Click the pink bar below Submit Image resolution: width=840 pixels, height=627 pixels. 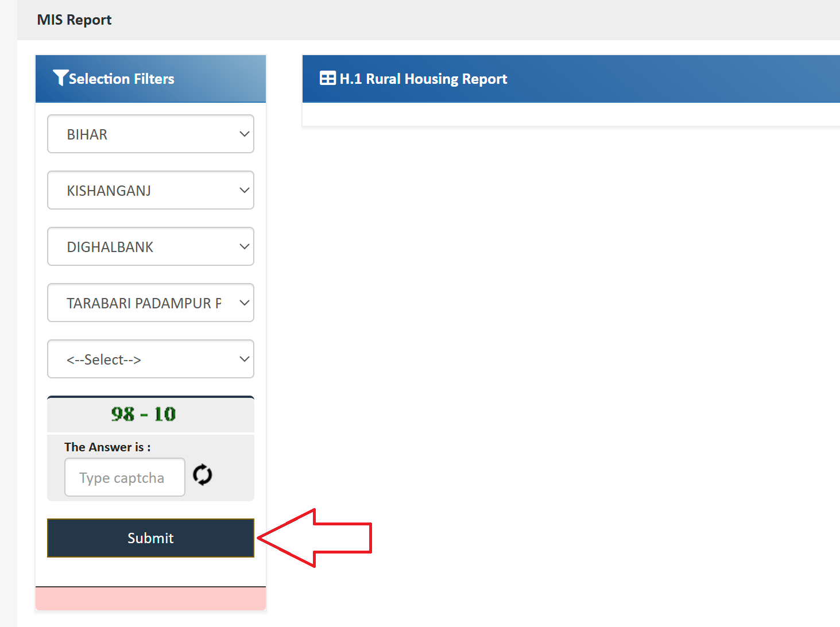(x=150, y=599)
